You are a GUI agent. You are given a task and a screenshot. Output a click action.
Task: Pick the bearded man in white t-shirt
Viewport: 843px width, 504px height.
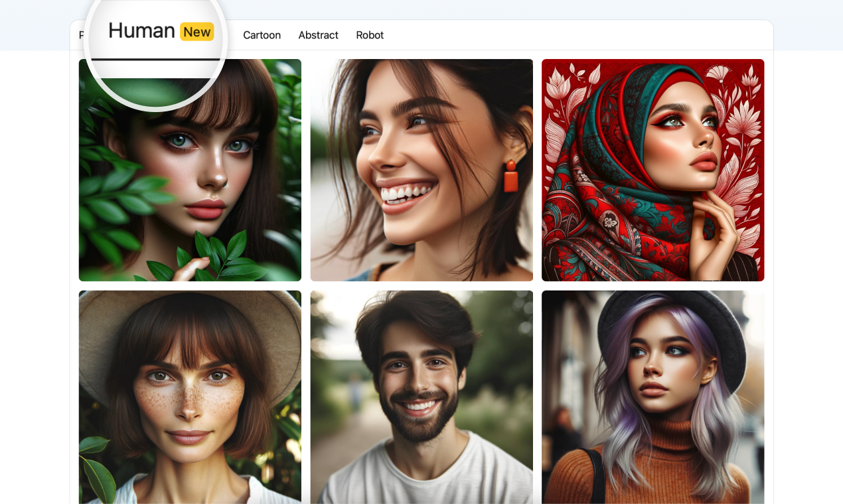tap(421, 397)
